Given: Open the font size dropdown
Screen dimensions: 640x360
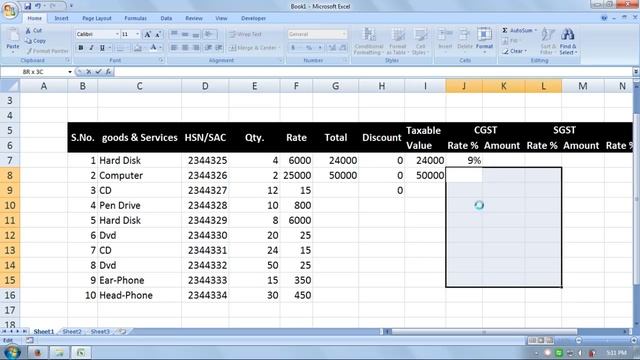Looking at the screenshot, I should click(138, 34).
